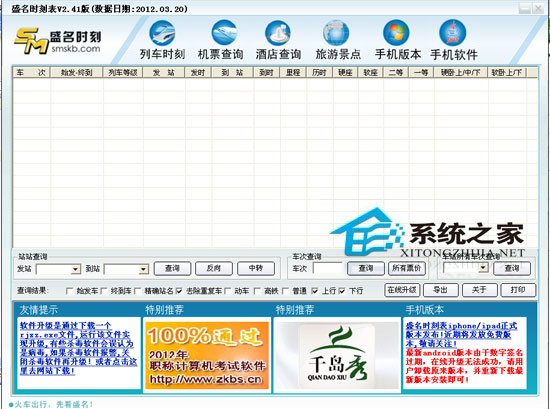Enable 动车 filter checkbox
Screen dimensions: 550x409
[x=227, y=291]
